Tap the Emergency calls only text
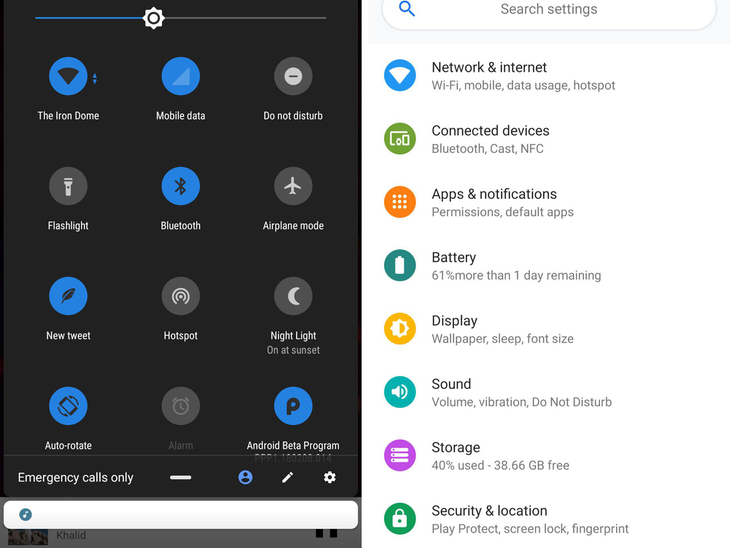Viewport: 730px width, 548px height. click(x=75, y=478)
